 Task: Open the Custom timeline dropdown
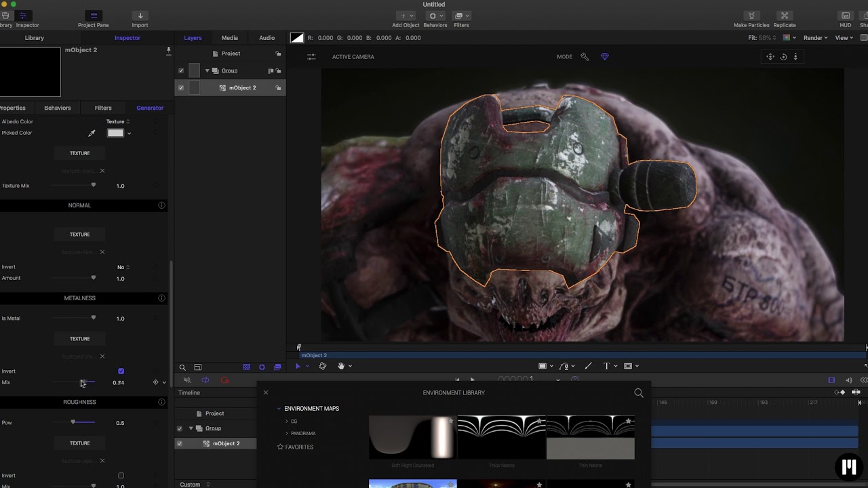coord(195,485)
